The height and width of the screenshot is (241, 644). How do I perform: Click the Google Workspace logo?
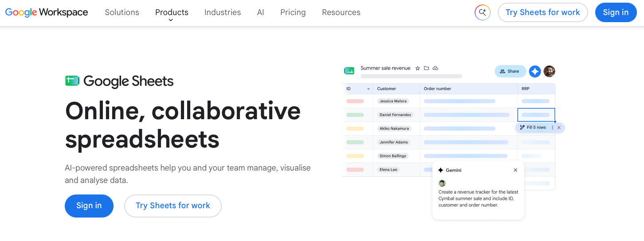[47, 12]
